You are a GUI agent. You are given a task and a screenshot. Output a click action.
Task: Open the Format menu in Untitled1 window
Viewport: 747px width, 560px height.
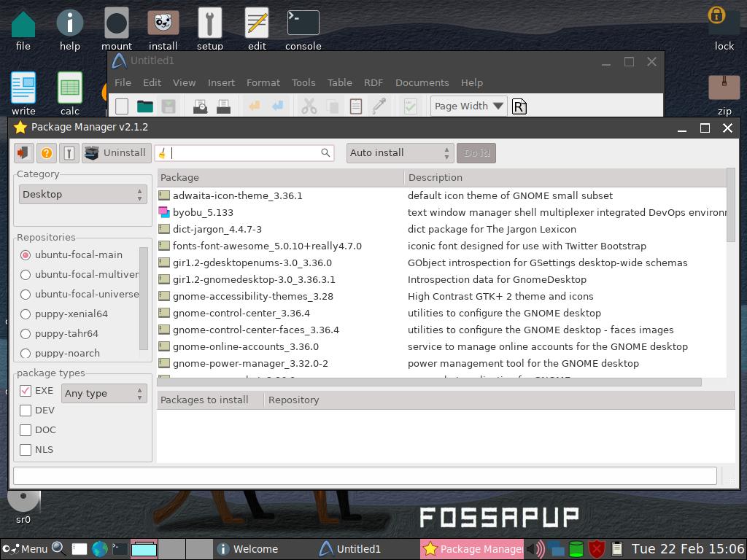pos(263,83)
